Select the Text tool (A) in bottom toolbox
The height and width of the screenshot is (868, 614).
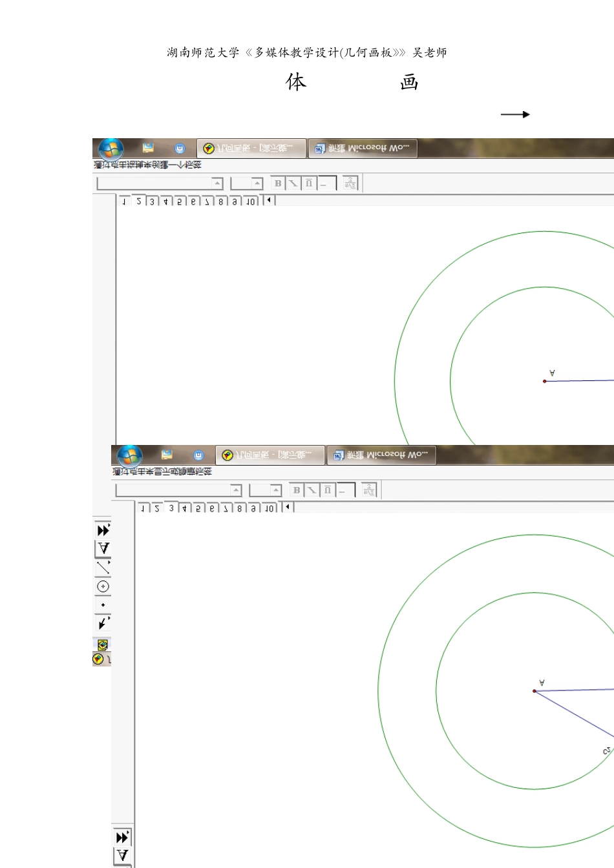tap(122, 856)
